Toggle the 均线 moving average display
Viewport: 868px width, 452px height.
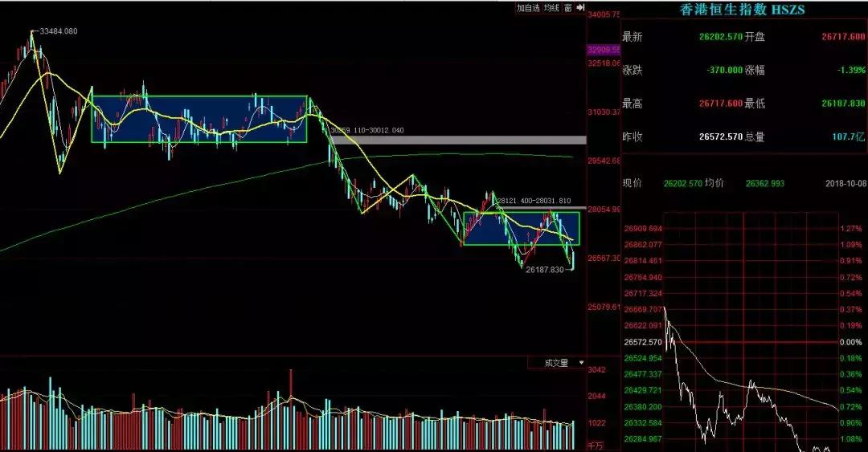551,8
